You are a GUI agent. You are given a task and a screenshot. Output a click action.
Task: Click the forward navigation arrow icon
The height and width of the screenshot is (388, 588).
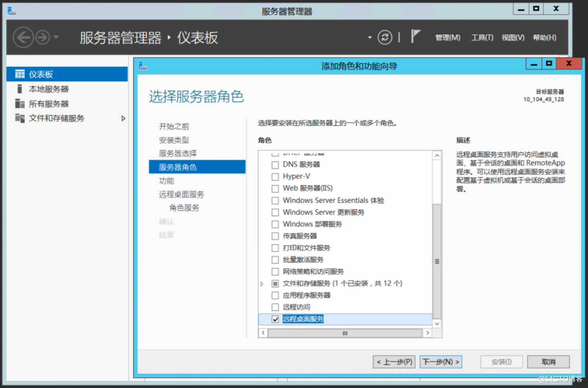43,37
